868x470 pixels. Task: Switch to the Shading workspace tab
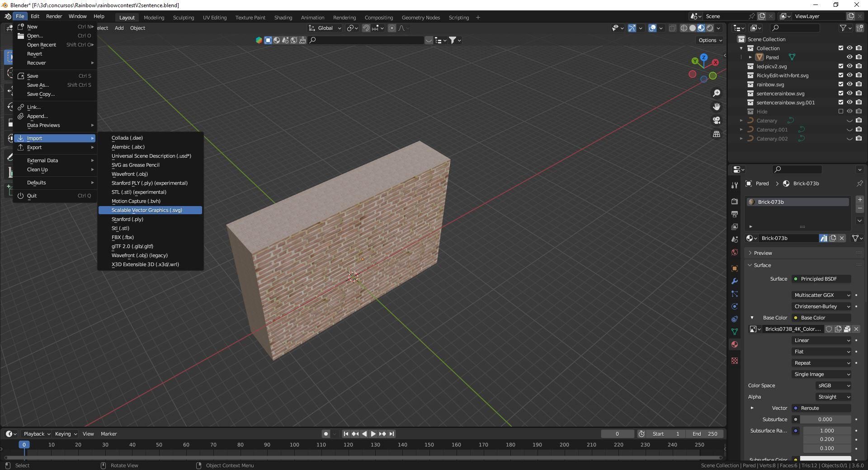click(x=283, y=18)
